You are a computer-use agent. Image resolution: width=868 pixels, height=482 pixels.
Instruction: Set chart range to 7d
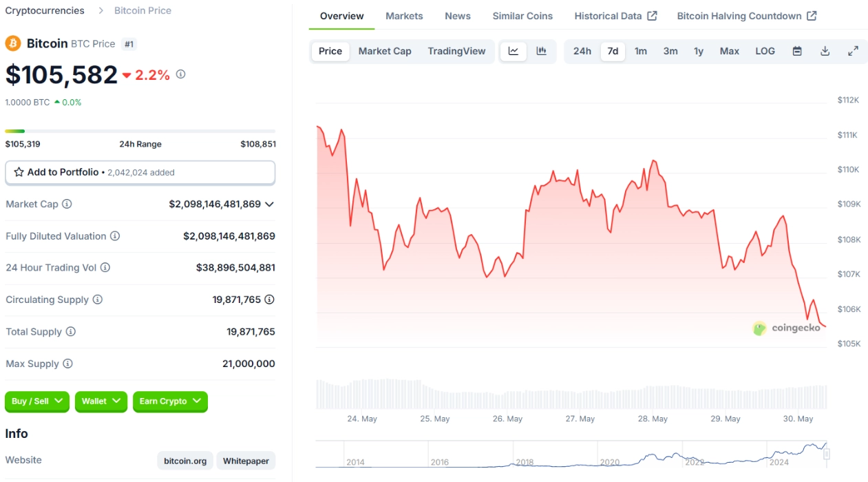(613, 51)
